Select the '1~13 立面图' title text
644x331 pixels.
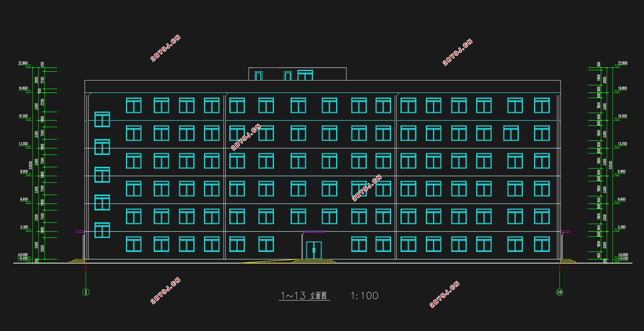pyautogui.click(x=304, y=296)
